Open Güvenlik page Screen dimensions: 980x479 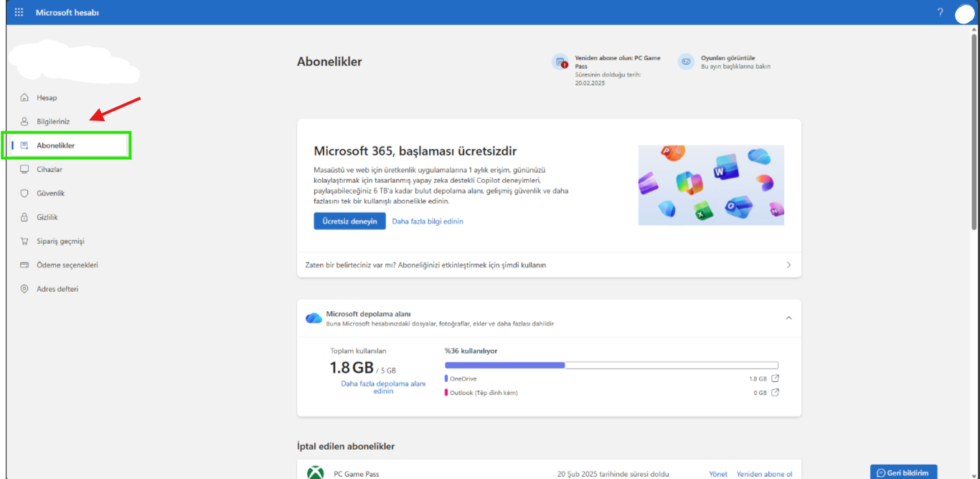point(50,193)
